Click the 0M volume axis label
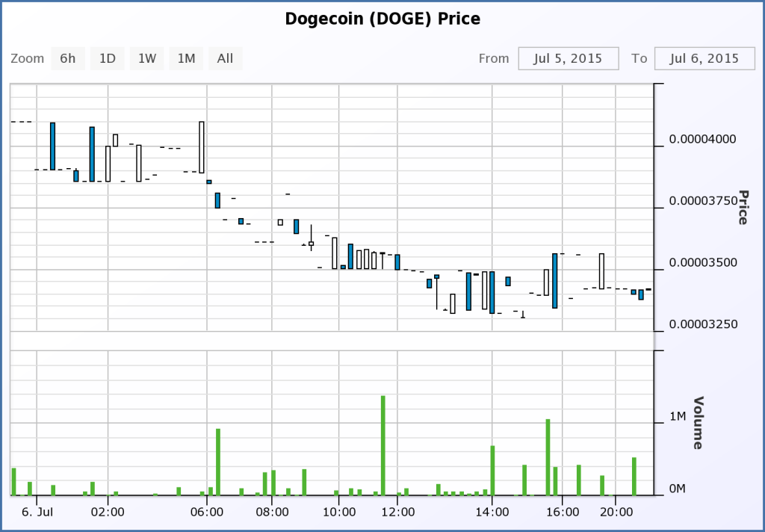The image size is (765, 532). pos(678,489)
